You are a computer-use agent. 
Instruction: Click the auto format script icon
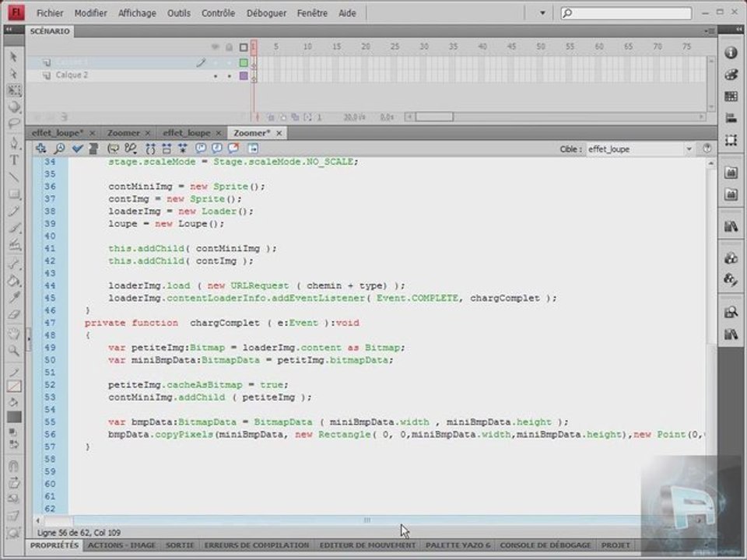pyautogui.click(x=93, y=149)
